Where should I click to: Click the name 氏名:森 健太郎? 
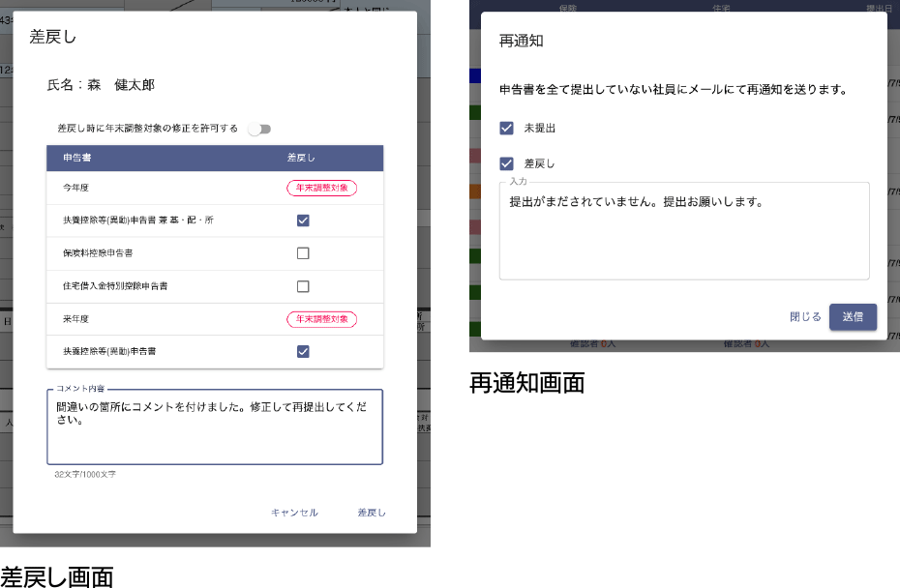(x=101, y=85)
